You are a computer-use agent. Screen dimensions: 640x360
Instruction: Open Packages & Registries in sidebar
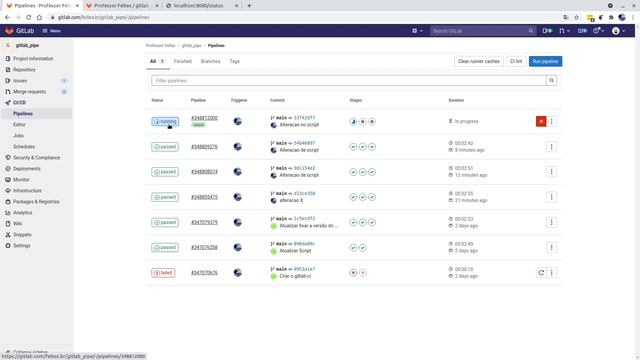[x=36, y=202]
